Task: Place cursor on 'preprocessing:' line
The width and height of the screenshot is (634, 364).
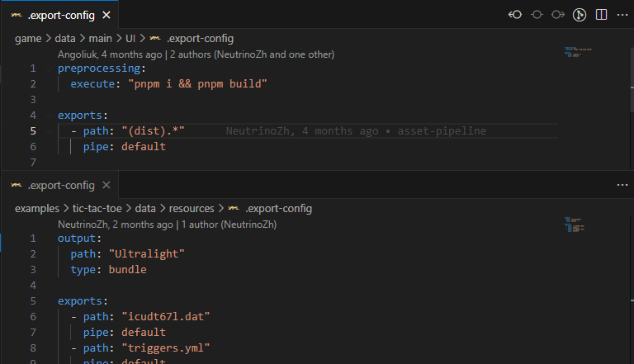Action: point(101,69)
